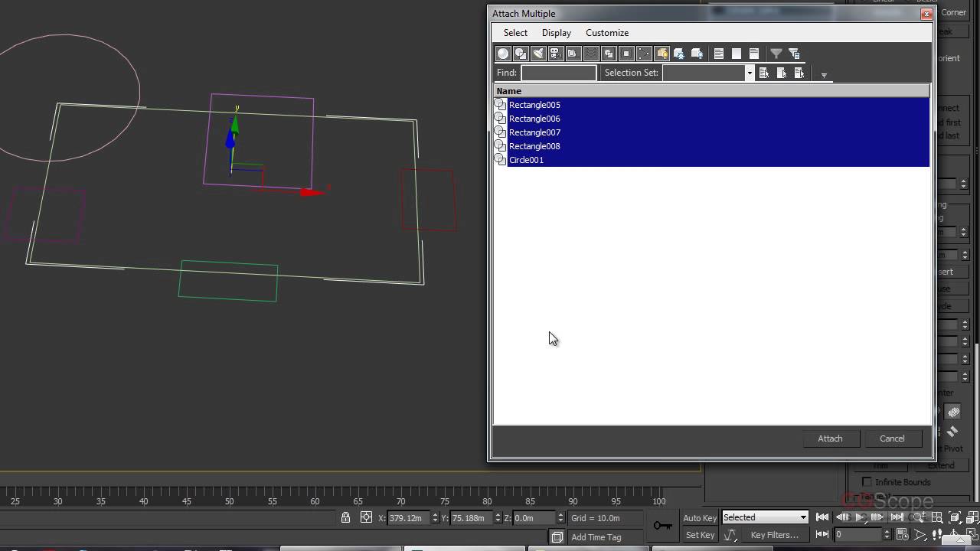Enable the Infinite Bounds checkbox
980x551 pixels.
point(867,482)
